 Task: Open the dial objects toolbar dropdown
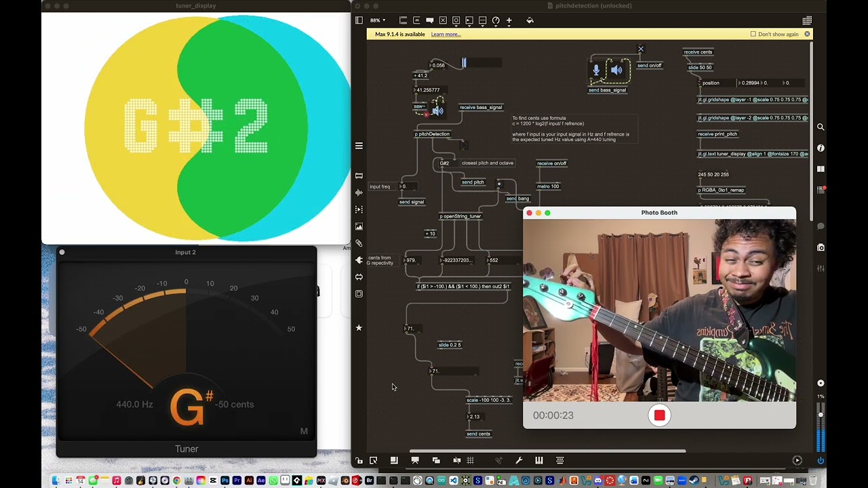point(496,20)
